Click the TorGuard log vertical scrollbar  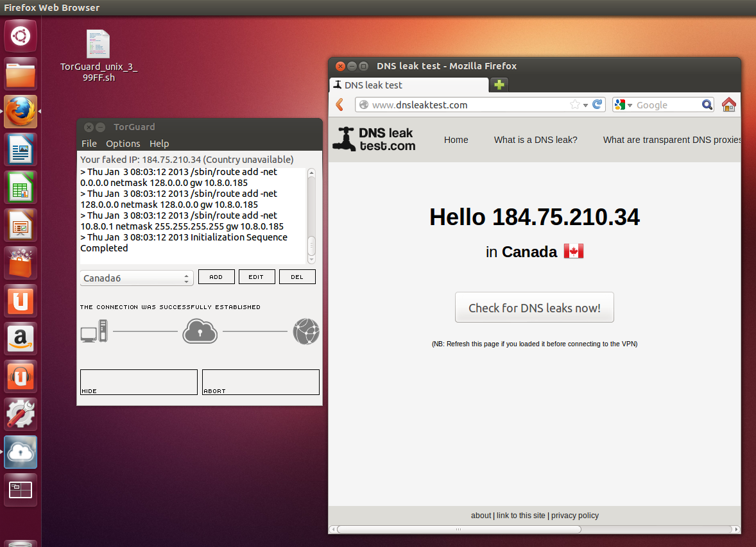pos(311,216)
